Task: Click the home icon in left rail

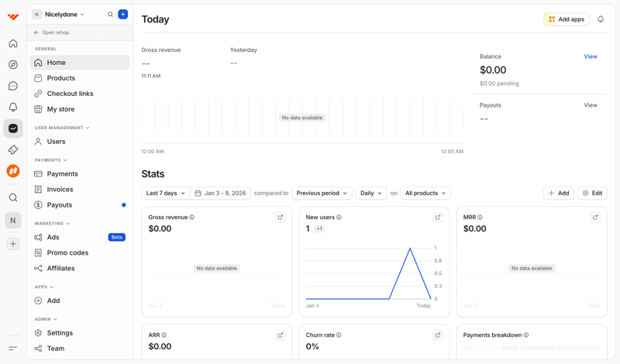Action: (13, 44)
